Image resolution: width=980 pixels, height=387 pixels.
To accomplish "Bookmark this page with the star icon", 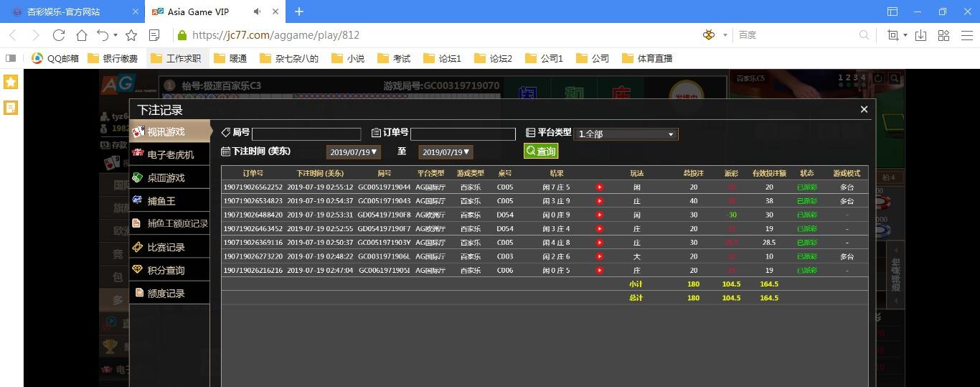I will [131, 34].
